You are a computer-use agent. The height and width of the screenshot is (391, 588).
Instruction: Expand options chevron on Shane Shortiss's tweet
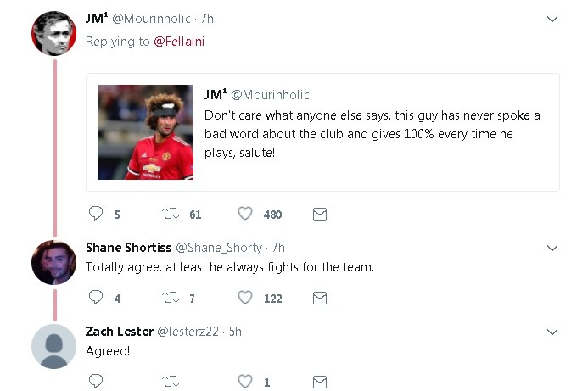[x=552, y=248]
